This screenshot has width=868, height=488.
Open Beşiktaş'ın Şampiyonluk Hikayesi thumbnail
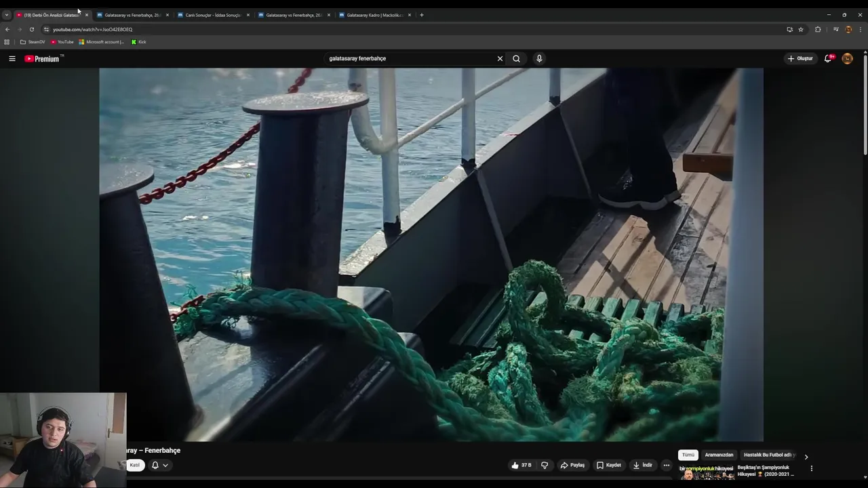pos(706,472)
